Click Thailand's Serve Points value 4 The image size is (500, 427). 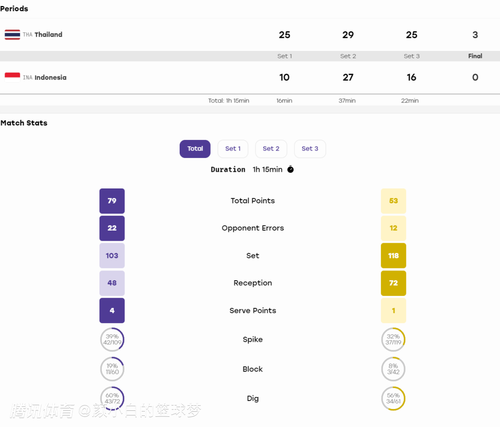tap(112, 310)
